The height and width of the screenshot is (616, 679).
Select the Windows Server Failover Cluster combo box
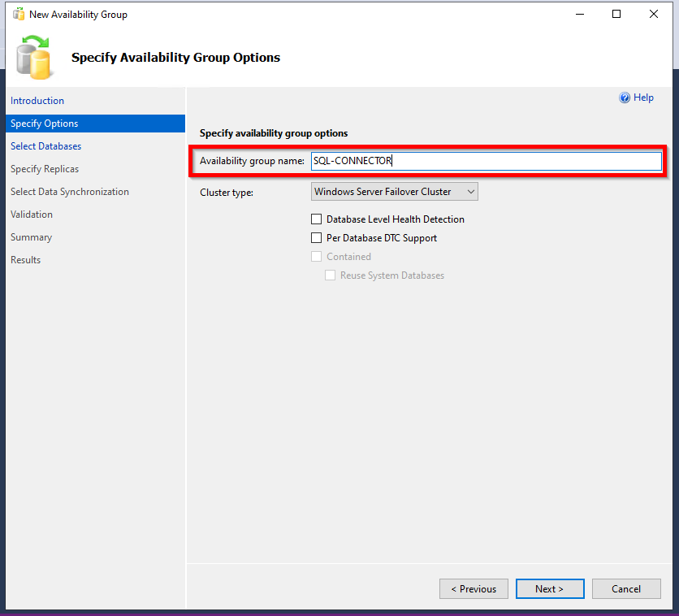[x=395, y=192]
